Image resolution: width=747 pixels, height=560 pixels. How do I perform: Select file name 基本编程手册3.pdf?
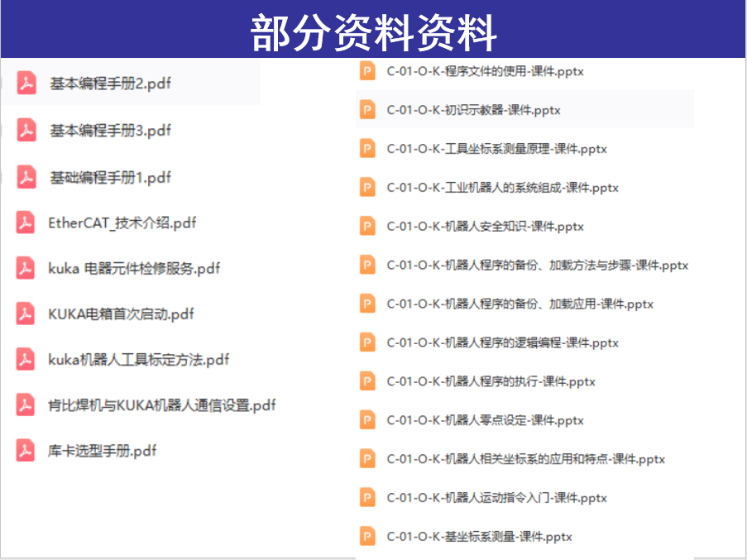110,131
